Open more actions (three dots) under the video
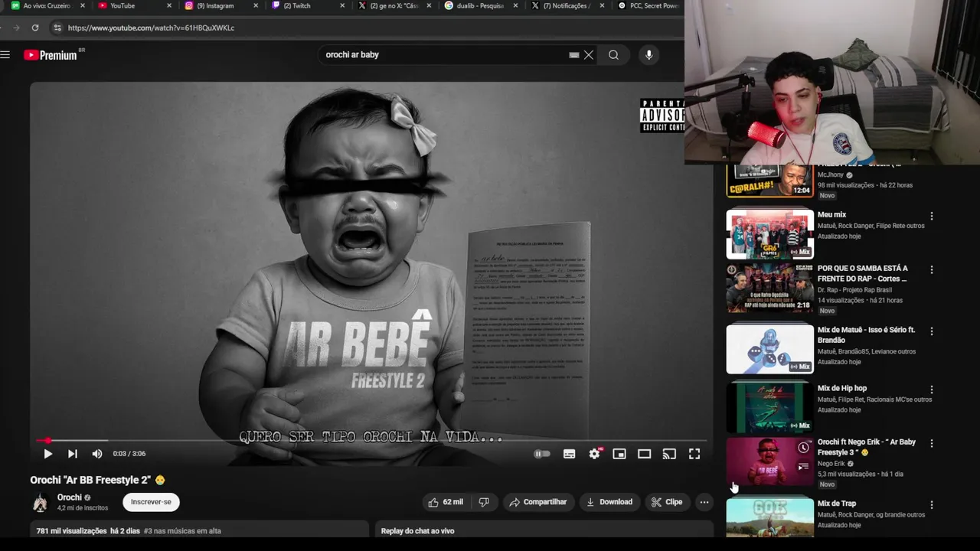Image resolution: width=980 pixels, height=551 pixels. (x=704, y=502)
